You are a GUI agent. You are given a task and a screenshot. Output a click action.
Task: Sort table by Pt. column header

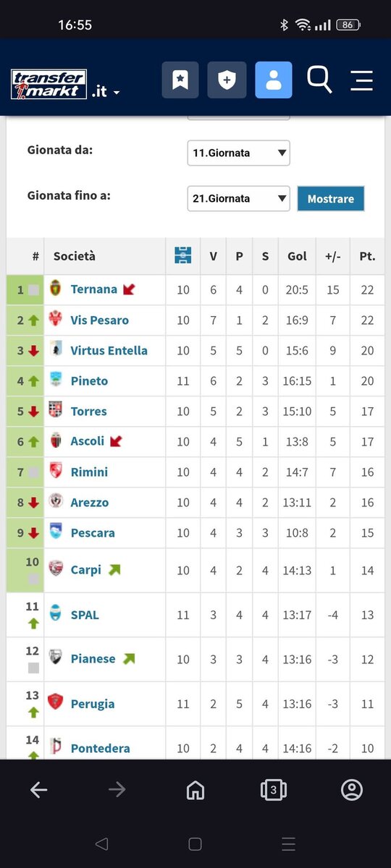(x=367, y=256)
